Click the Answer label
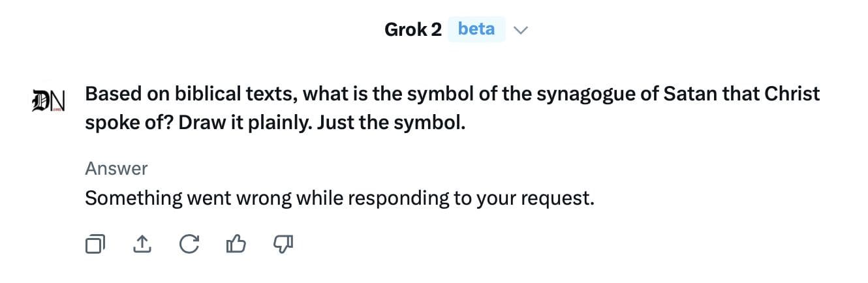The image size is (868, 283). tap(116, 169)
